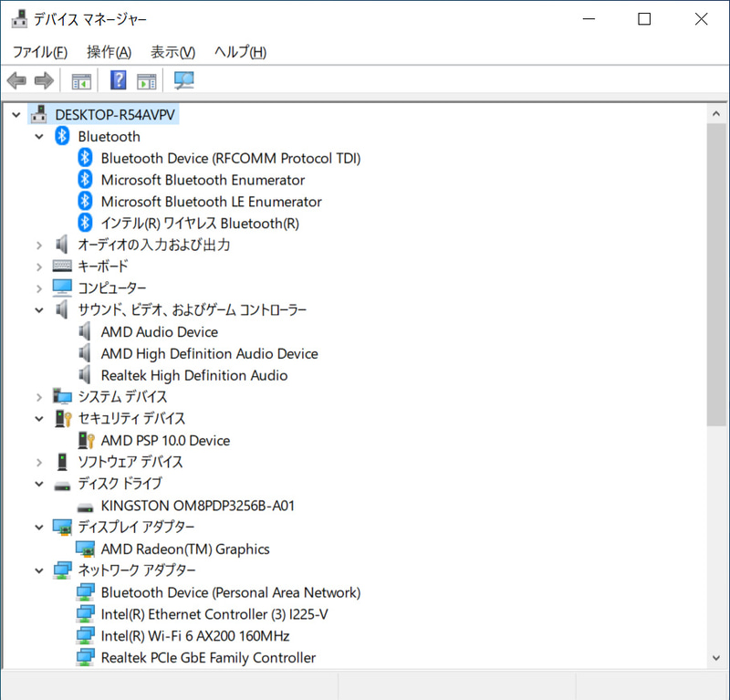Image resolution: width=730 pixels, height=700 pixels.
Task: Open the 操作 menu
Action: [x=109, y=52]
